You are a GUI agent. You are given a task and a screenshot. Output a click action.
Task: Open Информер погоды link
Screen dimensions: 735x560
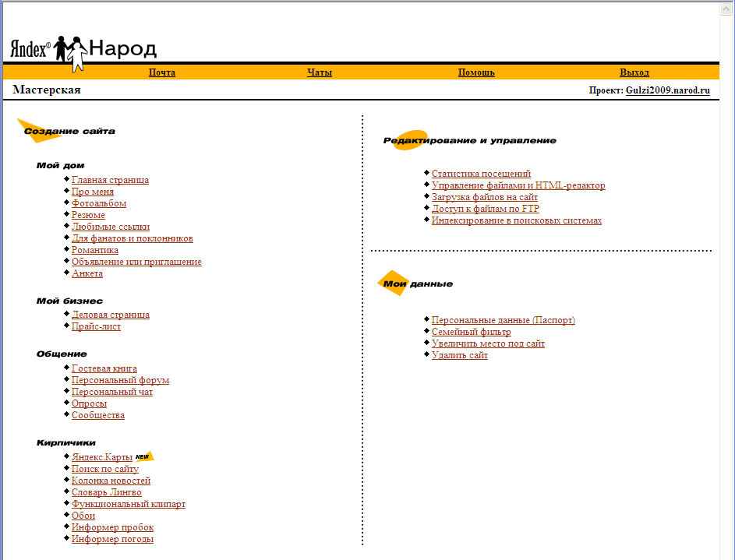coord(112,539)
